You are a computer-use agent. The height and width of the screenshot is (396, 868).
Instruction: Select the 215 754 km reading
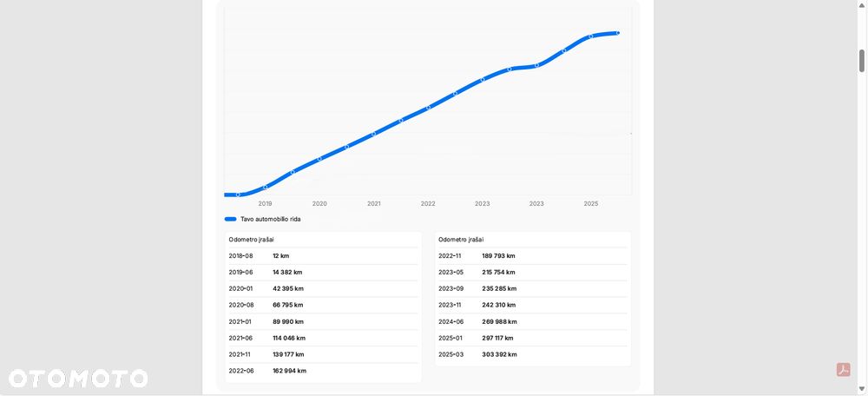[499, 273]
